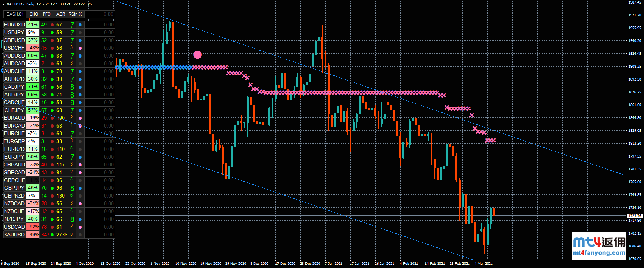Click the 1723.76 current price label
The width and height of the screenshot is (644, 268).
point(634,215)
